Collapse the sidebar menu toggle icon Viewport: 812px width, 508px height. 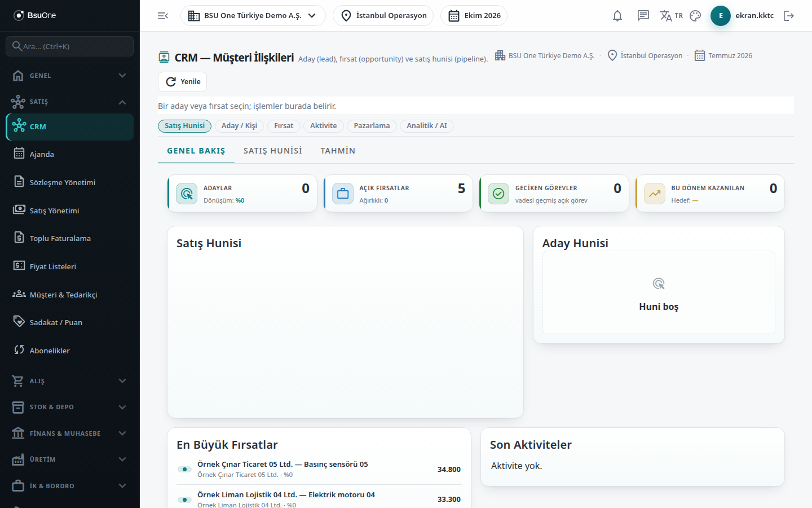pos(163,16)
